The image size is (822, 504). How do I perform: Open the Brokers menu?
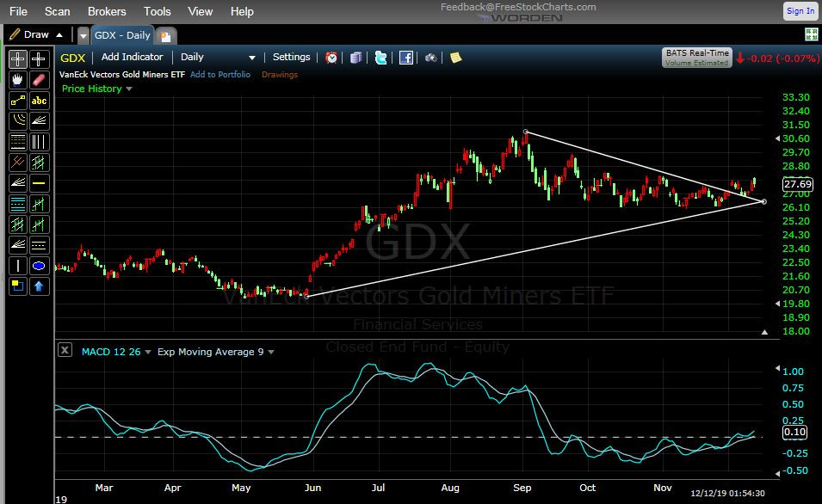tap(107, 11)
